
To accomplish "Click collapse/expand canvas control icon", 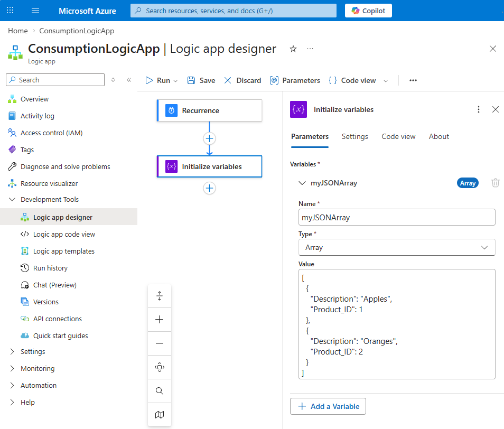I will (x=160, y=296).
